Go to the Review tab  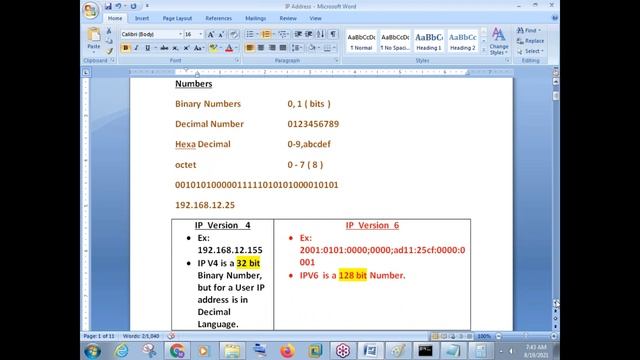pos(288,18)
